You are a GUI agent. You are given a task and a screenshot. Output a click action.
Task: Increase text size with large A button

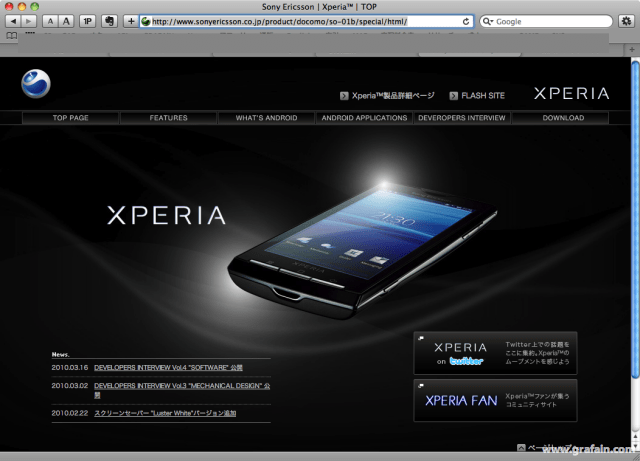[66, 21]
